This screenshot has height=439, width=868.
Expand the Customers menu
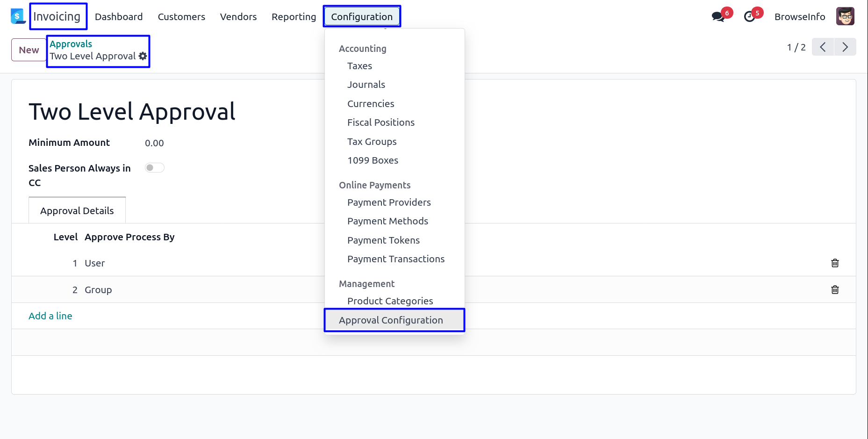coord(181,17)
